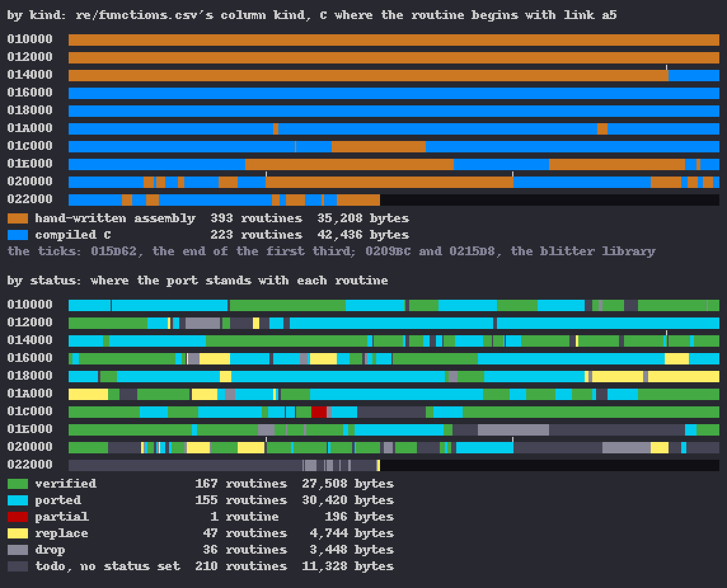Click the 'compiled C' legend label
Screen dimensions: 727x588
point(73,235)
